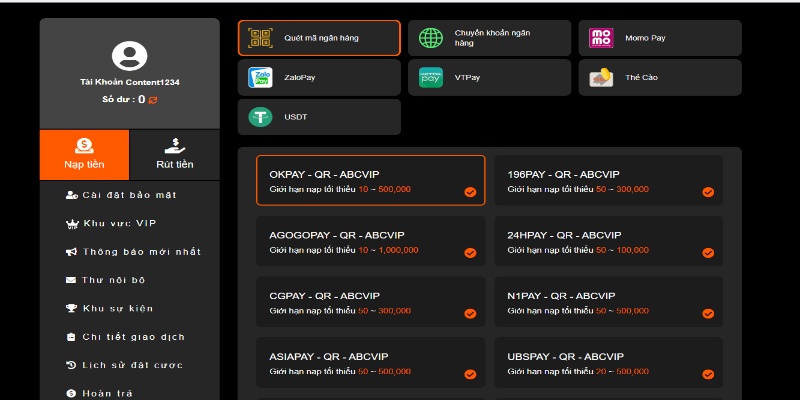The height and width of the screenshot is (400, 800).
Task: Open Cài đặt bảo mật menu item
Action: (x=130, y=195)
